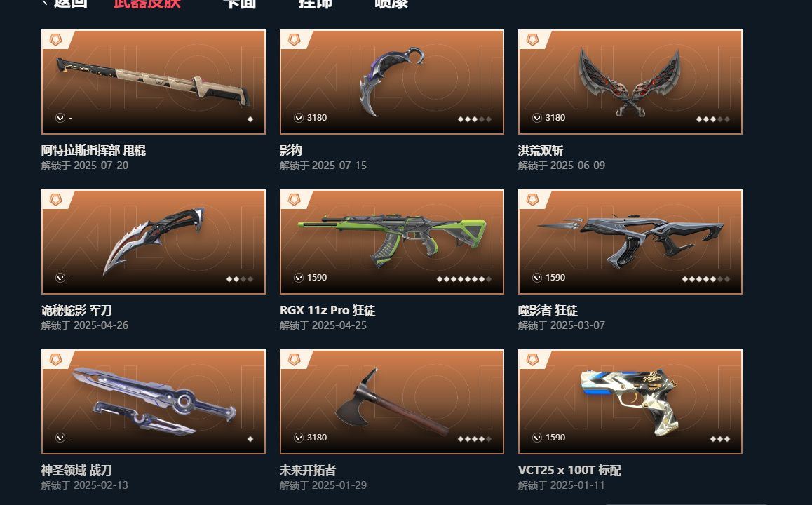Screen dimensions: 812x505
Task: Click the tier badge icon on 神圣领域 战刀
Action: pos(55,360)
